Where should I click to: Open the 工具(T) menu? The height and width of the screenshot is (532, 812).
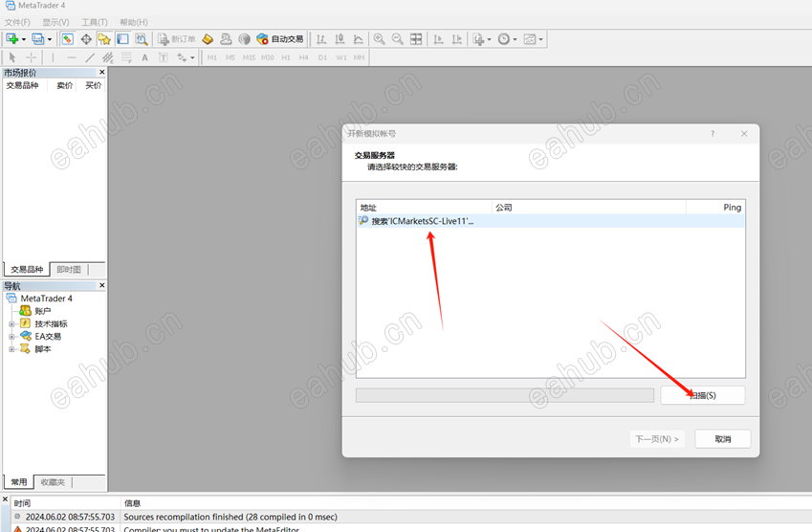point(95,22)
